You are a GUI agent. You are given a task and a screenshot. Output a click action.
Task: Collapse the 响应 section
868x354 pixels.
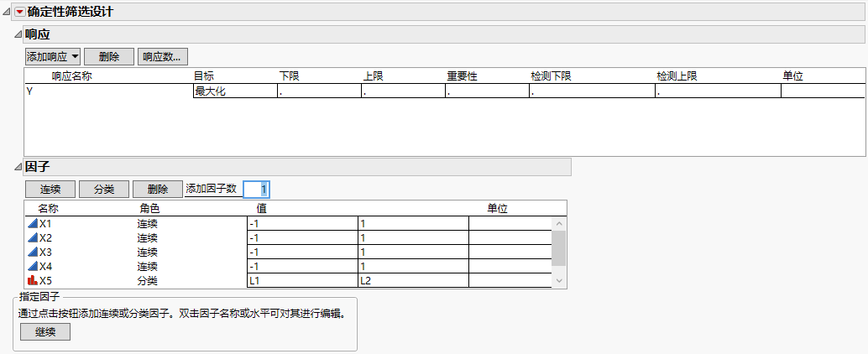18,35
